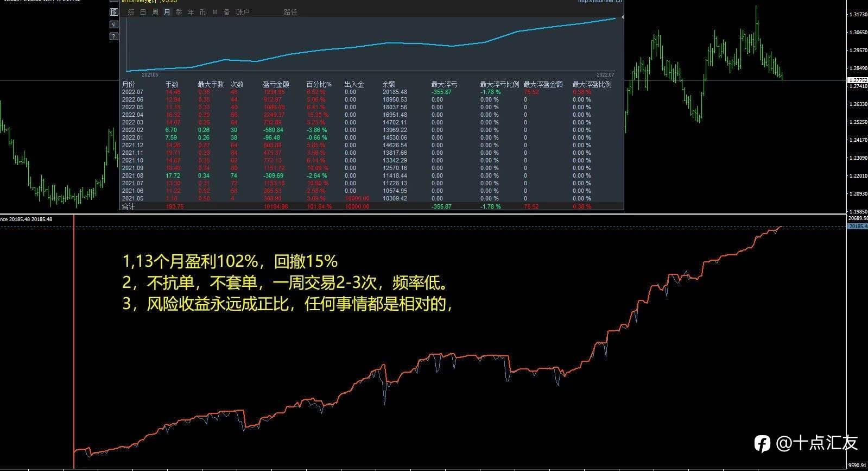Select the 2022.02 month row
This screenshot has height=471, width=868.
pos(371,130)
